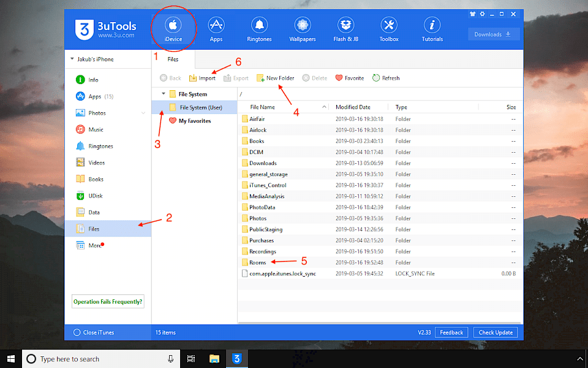This screenshot has height=368, width=588.
Task: Open the Wallpapers section
Action: tap(302, 29)
